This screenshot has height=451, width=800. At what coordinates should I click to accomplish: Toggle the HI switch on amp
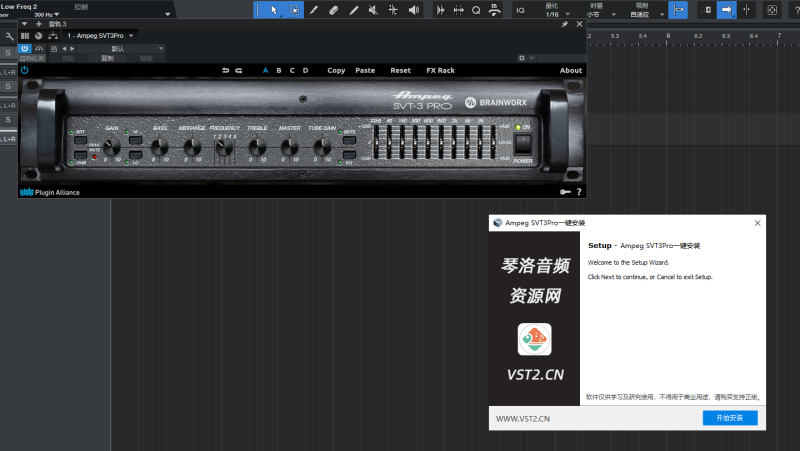(x=135, y=140)
